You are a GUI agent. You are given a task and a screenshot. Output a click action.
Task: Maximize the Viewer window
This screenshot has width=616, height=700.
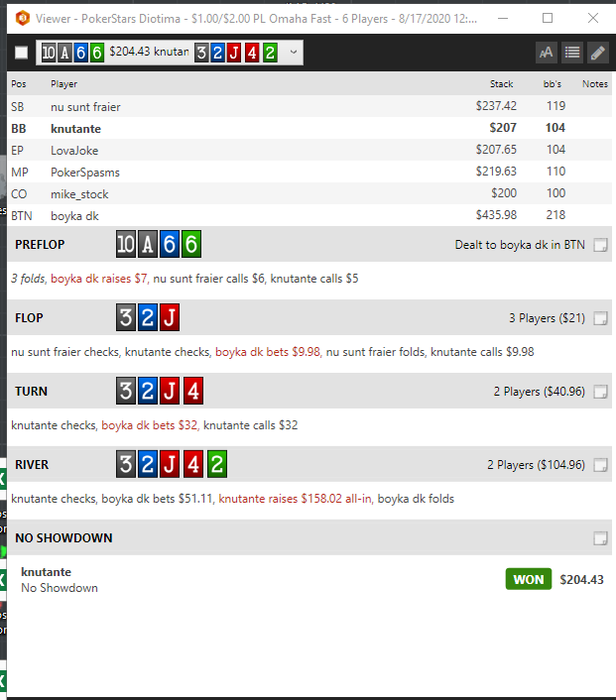click(x=547, y=18)
